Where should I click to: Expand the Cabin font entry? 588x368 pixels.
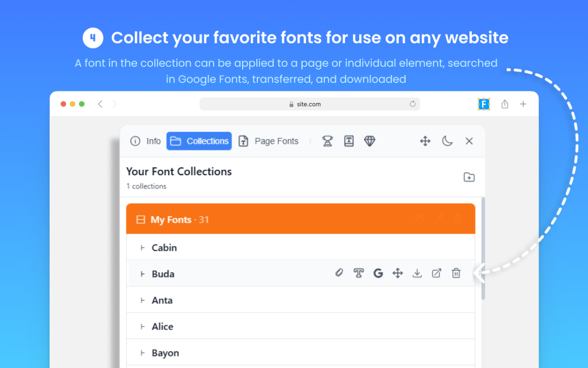[143, 248]
